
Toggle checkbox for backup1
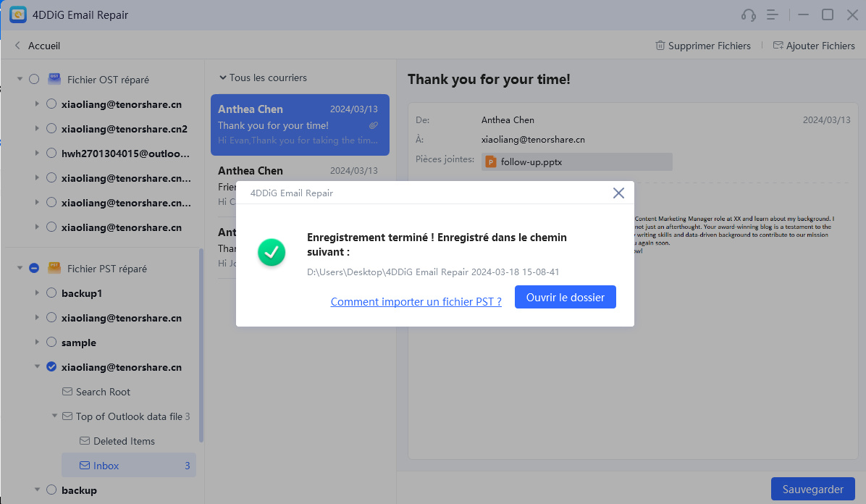tap(51, 293)
